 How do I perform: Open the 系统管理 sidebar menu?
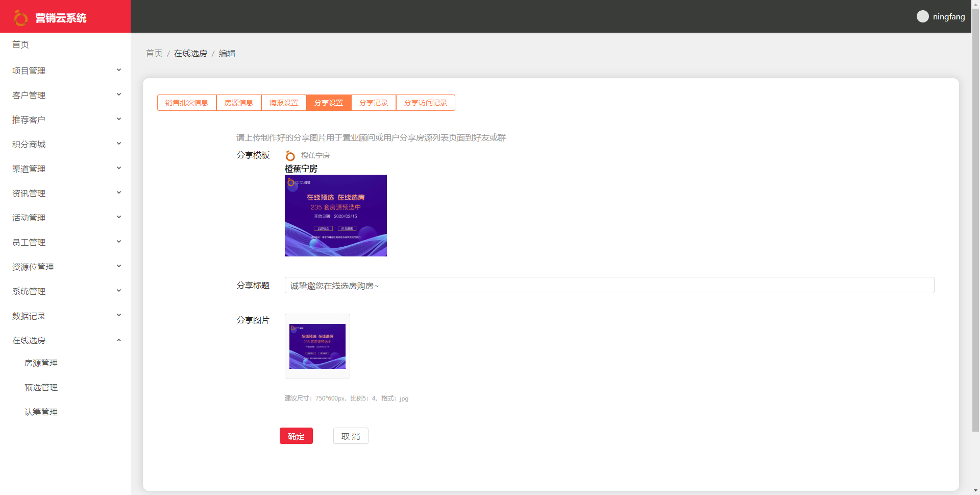(x=65, y=291)
